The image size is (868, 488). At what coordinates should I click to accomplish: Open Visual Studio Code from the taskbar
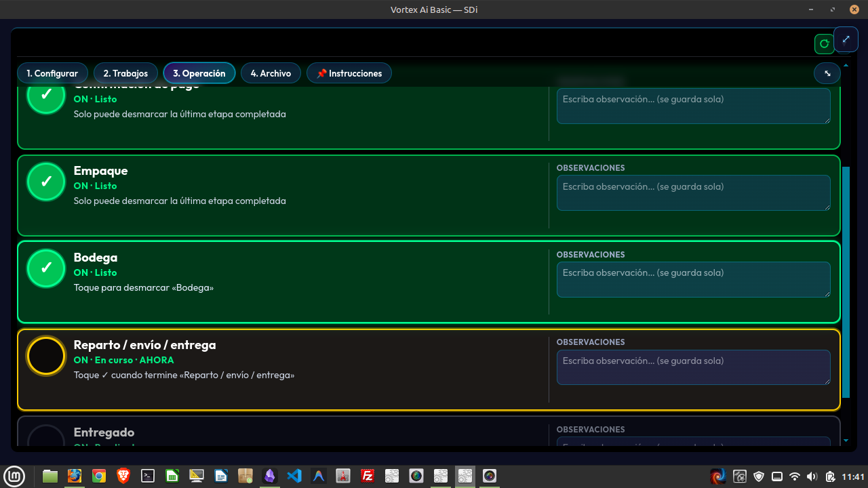[x=294, y=476]
